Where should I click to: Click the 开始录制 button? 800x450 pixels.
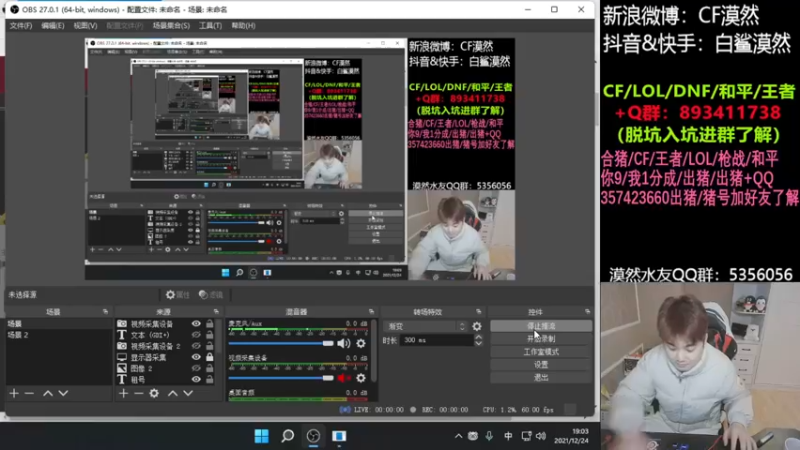pyautogui.click(x=541, y=339)
